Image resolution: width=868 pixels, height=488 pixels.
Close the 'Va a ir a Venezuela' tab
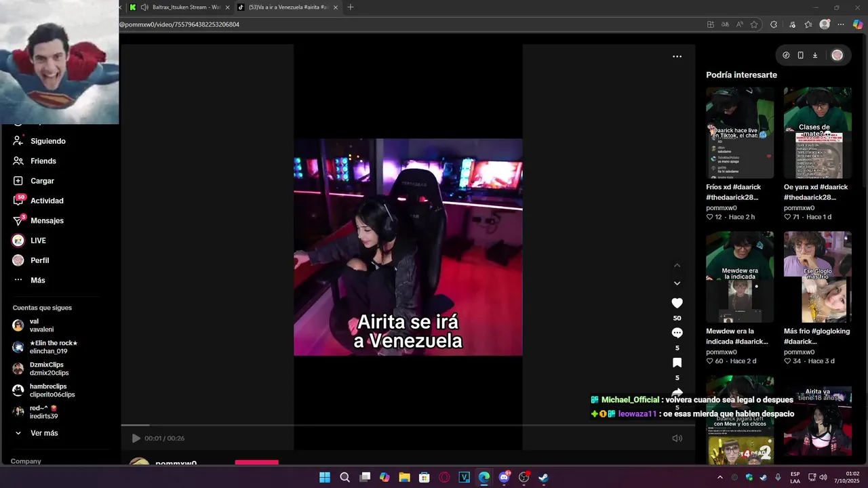point(336,7)
